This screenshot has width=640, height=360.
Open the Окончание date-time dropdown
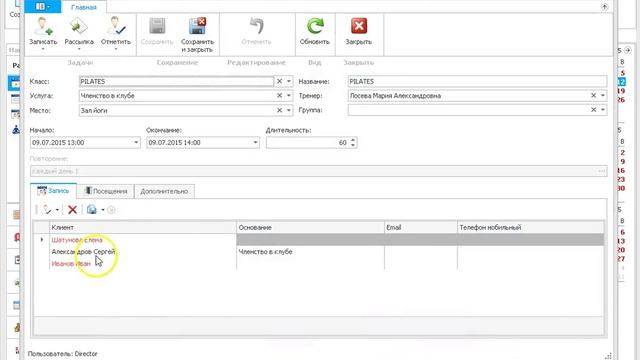point(256,142)
